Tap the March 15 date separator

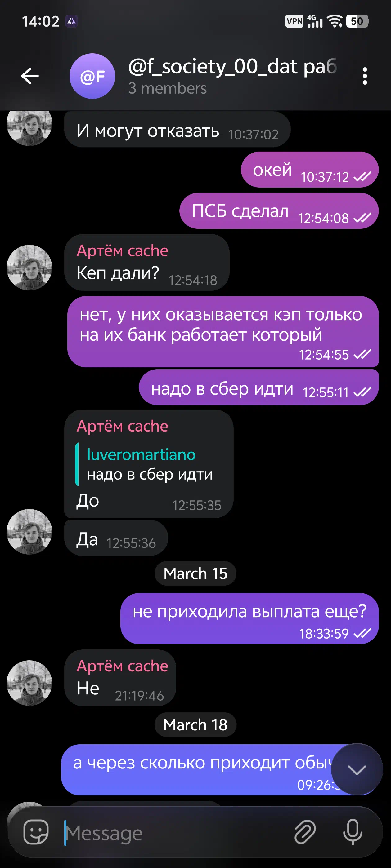(x=195, y=573)
